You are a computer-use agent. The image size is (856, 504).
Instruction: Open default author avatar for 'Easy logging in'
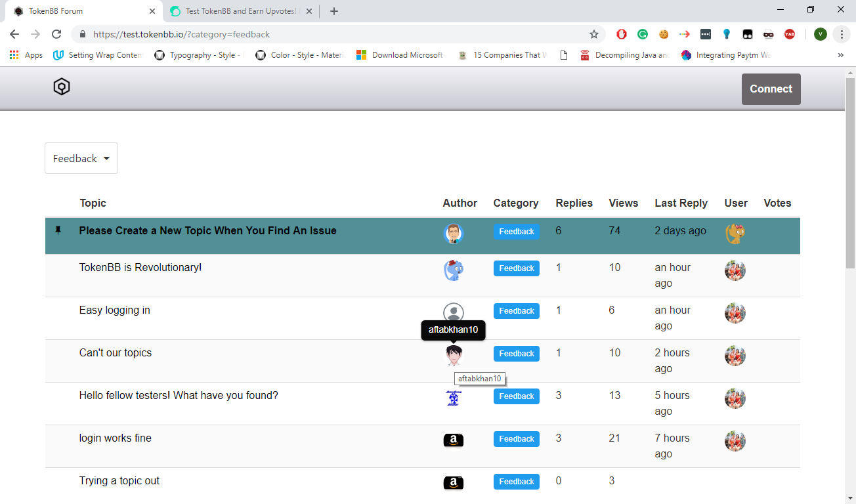[x=454, y=313]
